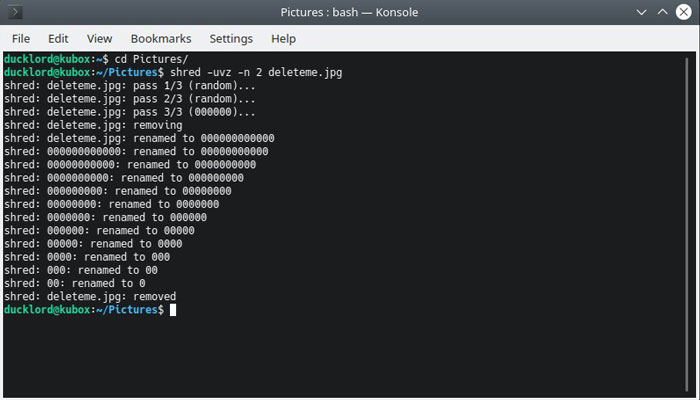
Task: Click the Konsole terminal icon in title bar
Action: tap(15, 12)
